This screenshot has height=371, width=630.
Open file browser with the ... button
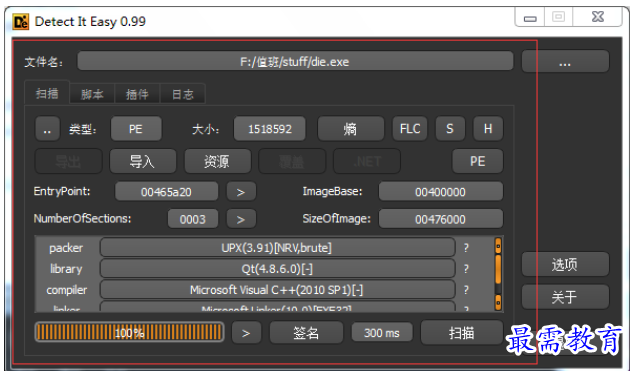pyautogui.click(x=565, y=61)
